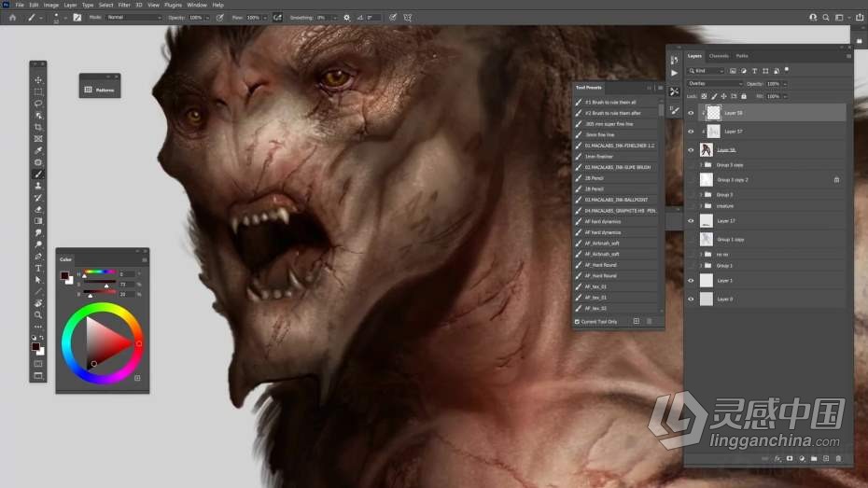This screenshot has height=488, width=868.
Task: Hide Layer 0 with its eye icon
Action: [x=691, y=300]
